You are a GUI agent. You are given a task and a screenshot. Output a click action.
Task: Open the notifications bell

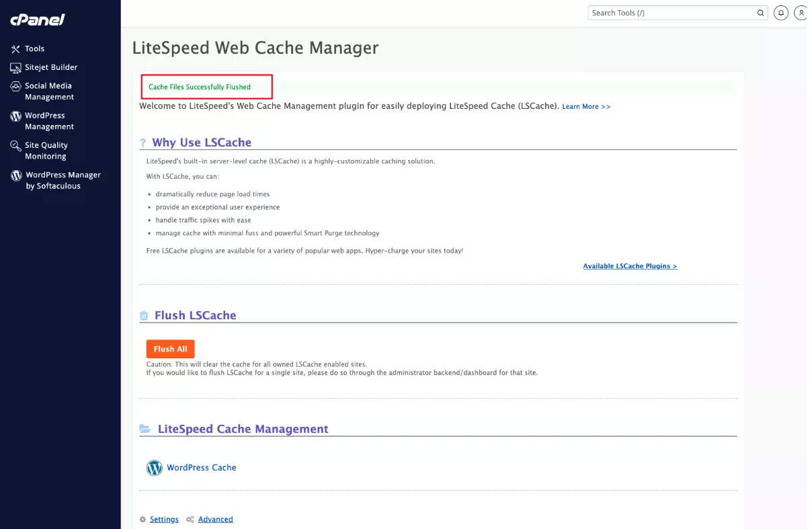coord(780,12)
